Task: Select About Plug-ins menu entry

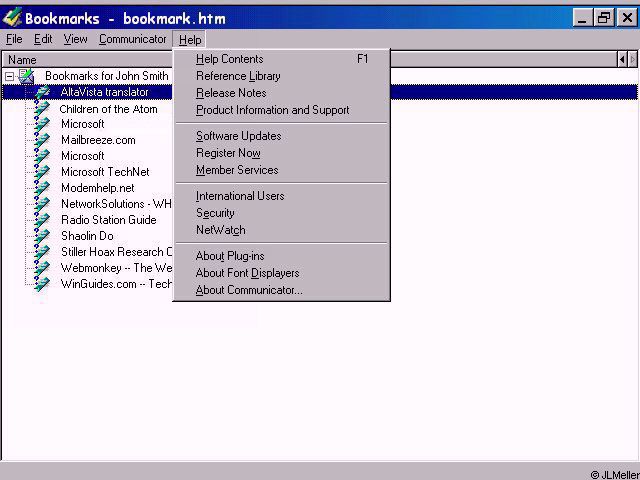Action: click(282, 256)
